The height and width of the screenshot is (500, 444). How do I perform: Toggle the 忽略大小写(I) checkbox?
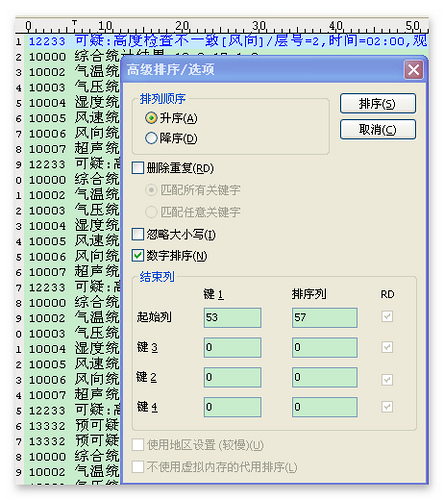tap(138, 234)
